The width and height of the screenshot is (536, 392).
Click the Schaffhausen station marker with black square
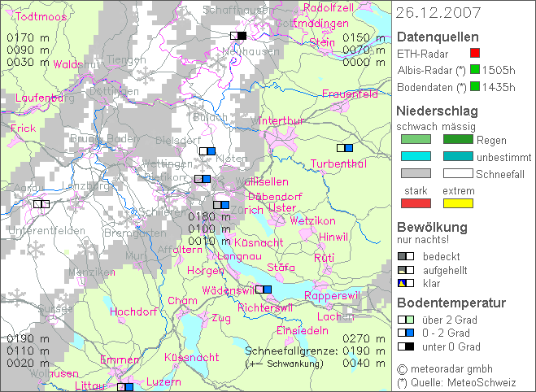[238, 36]
